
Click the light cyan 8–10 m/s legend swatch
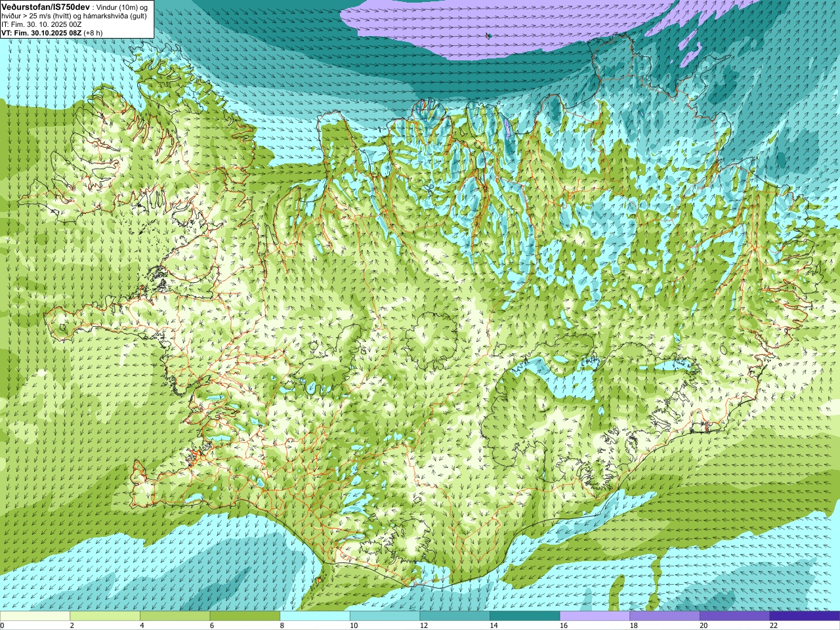click(315, 616)
